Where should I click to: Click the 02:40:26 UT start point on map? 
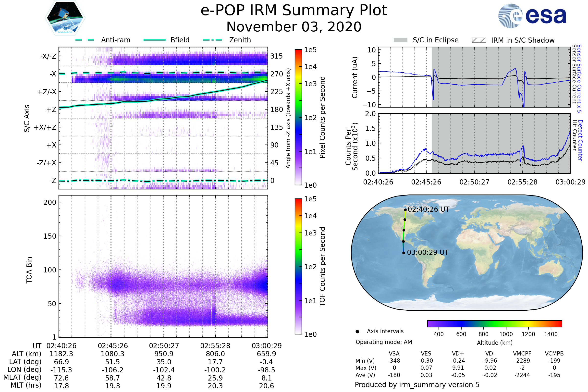pyautogui.click(x=405, y=210)
